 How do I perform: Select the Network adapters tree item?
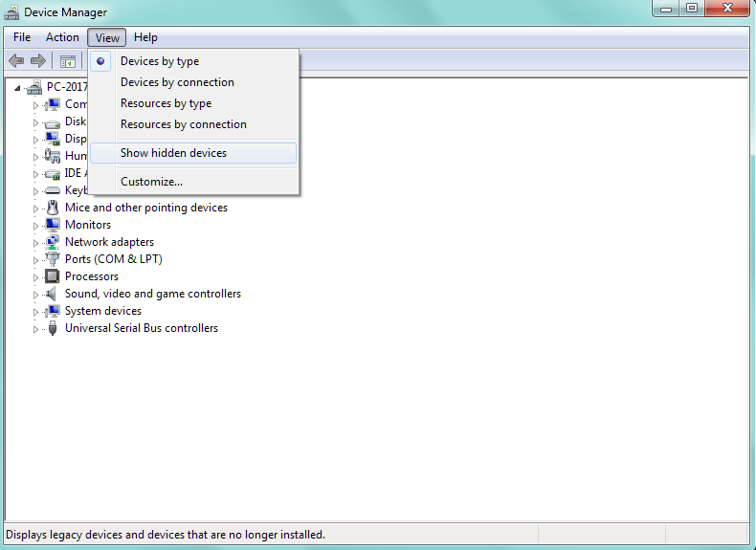[x=109, y=242]
